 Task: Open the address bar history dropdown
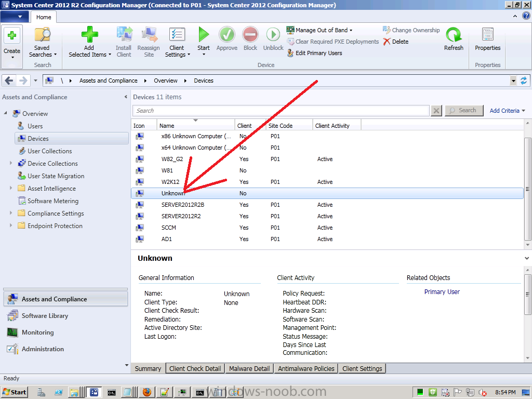click(x=513, y=81)
